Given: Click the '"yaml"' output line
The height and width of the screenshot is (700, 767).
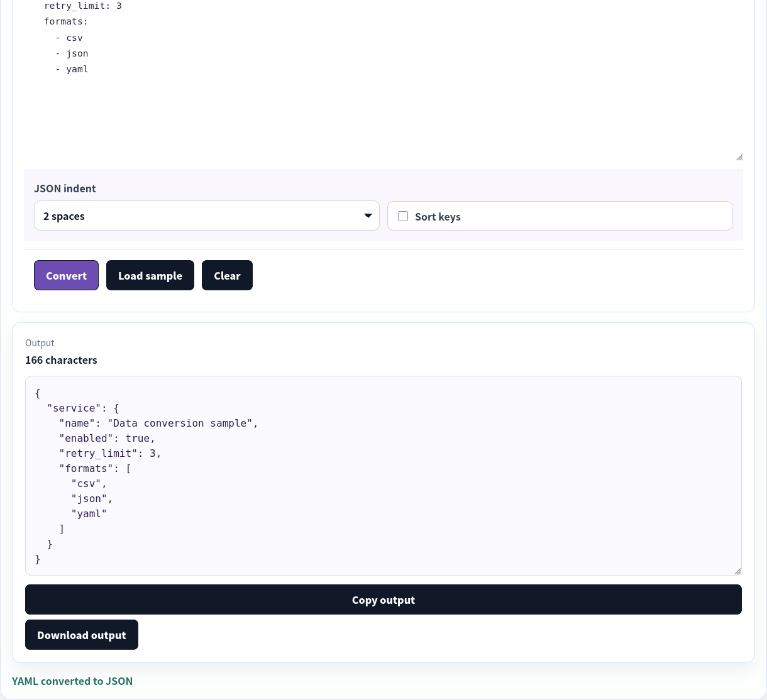Looking at the screenshot, I should coord(89,514).
